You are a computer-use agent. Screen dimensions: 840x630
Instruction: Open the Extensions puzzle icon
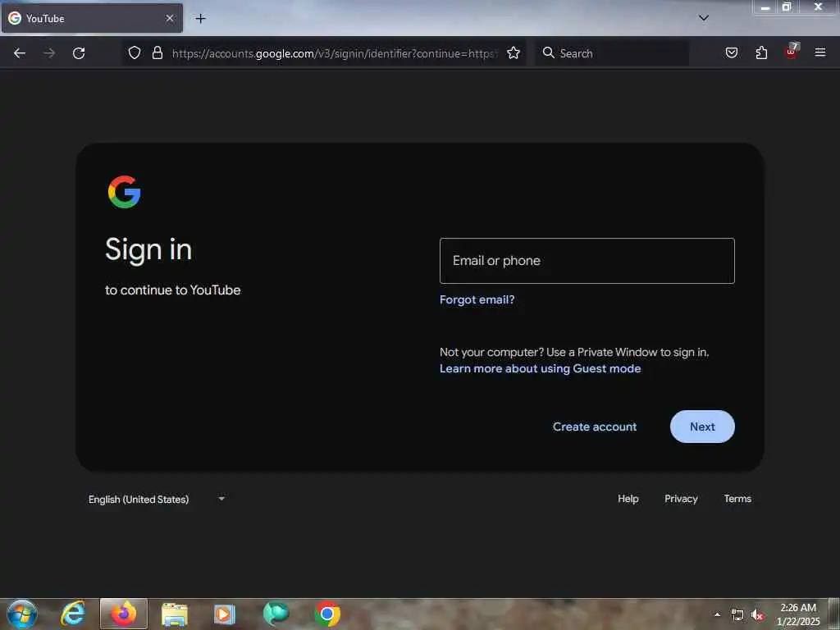[761, 52]
